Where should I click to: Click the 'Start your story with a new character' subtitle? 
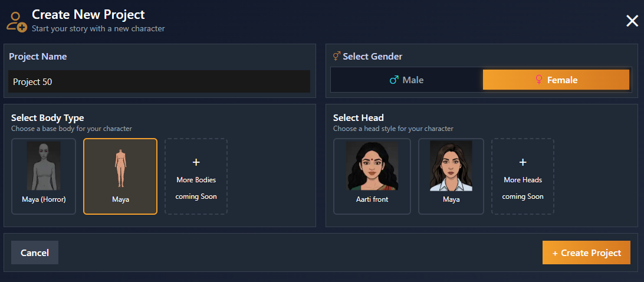click(x=98, y=29)
